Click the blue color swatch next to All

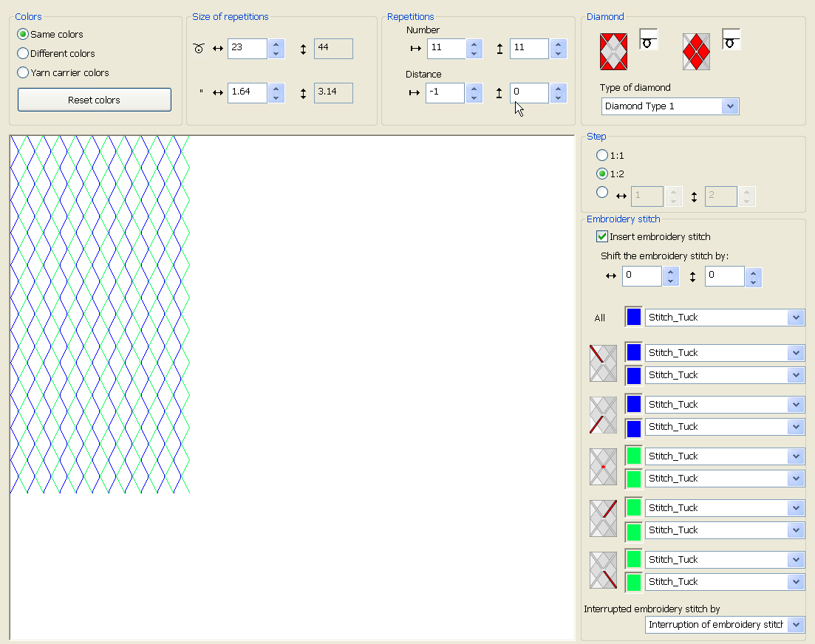tap(634, 318)
